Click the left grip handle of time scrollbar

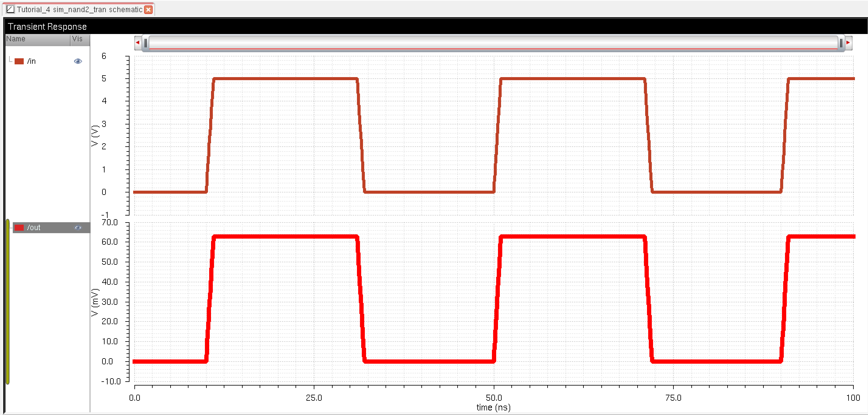(146, 43)
